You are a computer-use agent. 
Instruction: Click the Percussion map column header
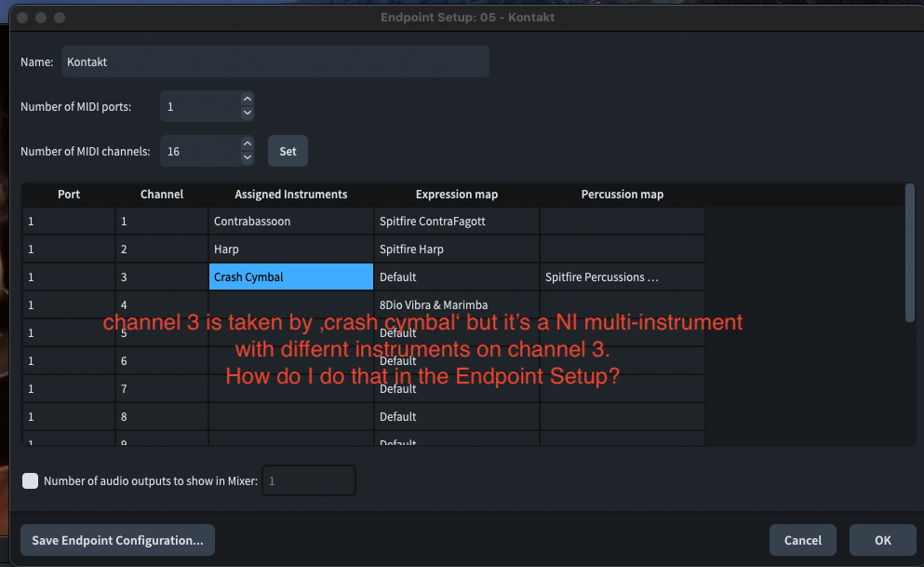click(x=622, y=195)
